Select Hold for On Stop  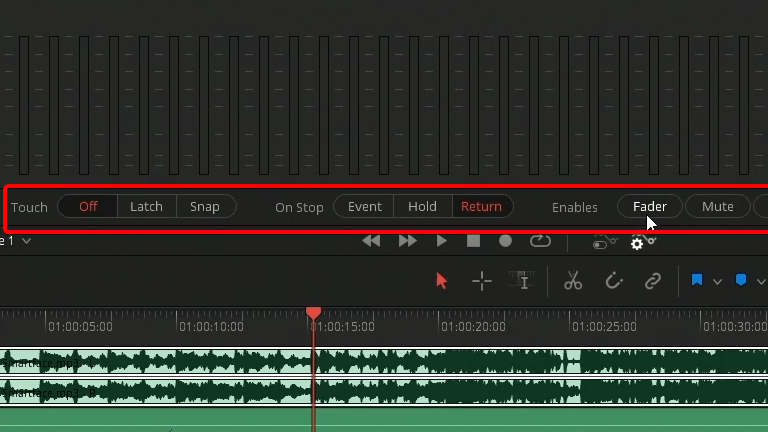coord(422,206)
